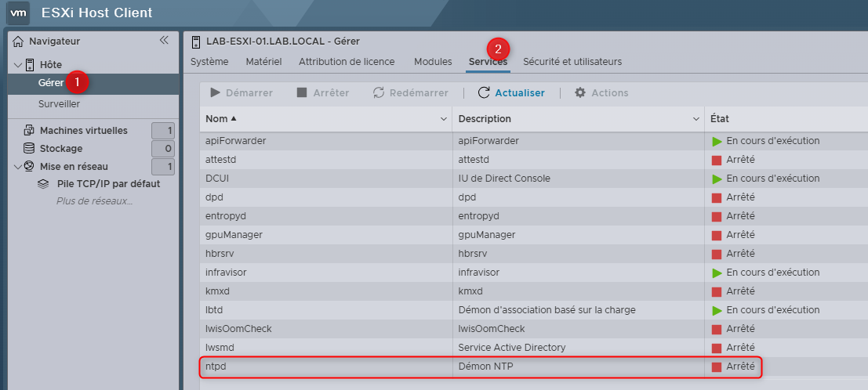
Task: Click the Démon NTP description cell
Action: pyautogui.click(x=485, y=367)
